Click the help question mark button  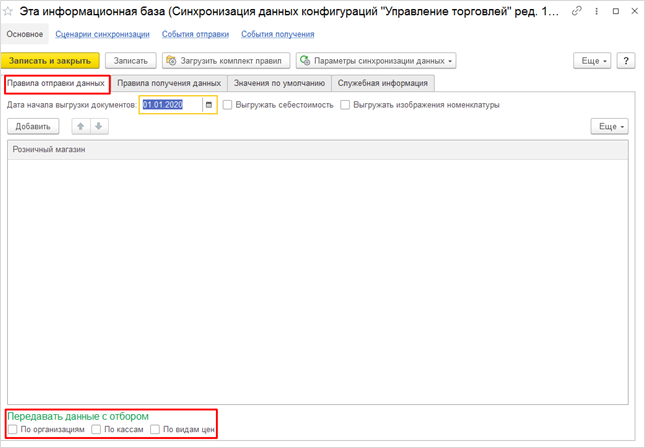coord(627,61)
